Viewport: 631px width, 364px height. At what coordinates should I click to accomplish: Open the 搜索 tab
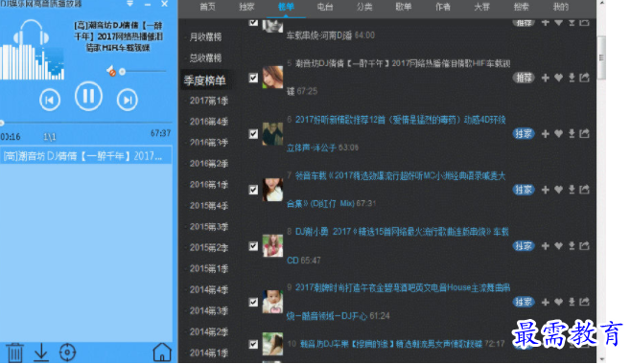point(521,7)
